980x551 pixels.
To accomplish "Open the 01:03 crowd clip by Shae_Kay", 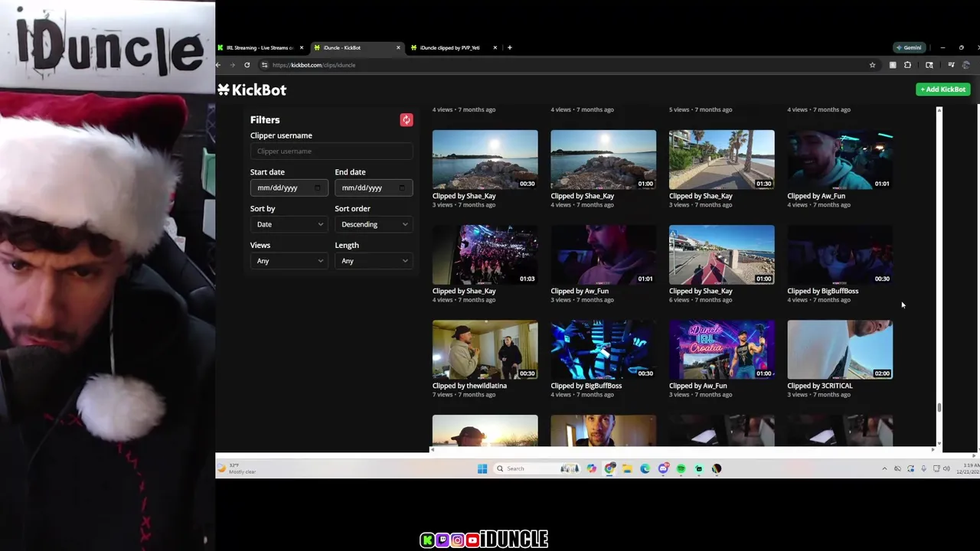I will point(485,255).
